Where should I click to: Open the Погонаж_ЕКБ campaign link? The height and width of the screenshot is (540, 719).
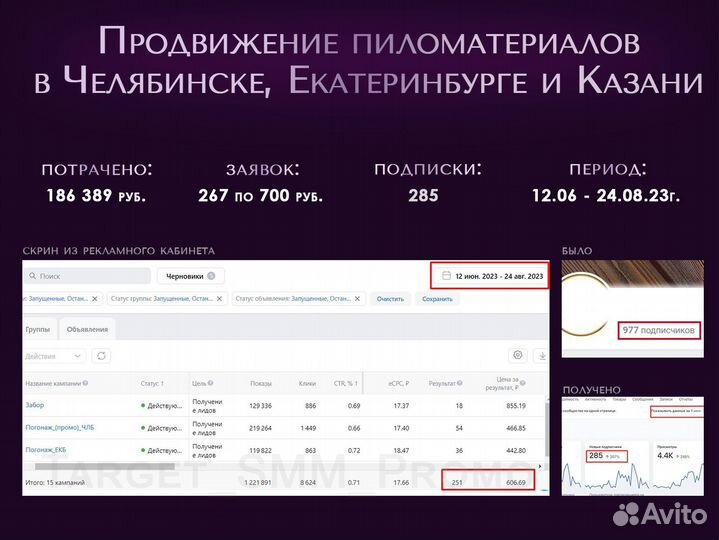click(x=46, y=450)
